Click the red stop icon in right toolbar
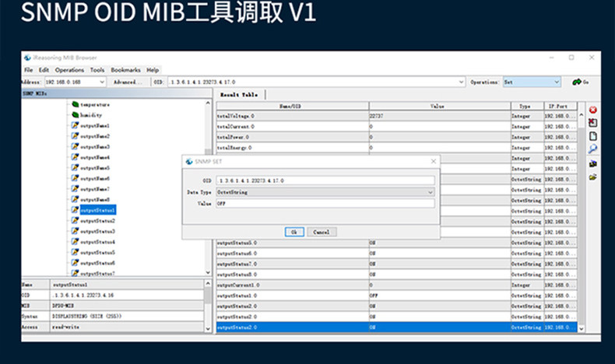 click(592, 110)
